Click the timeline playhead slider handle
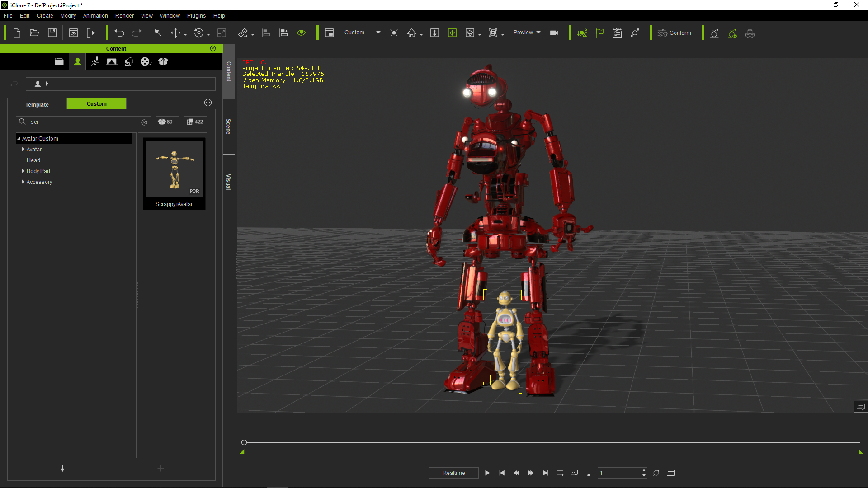Image resolution: width=868 pixels, height=488 pixels. coord(244,442)
